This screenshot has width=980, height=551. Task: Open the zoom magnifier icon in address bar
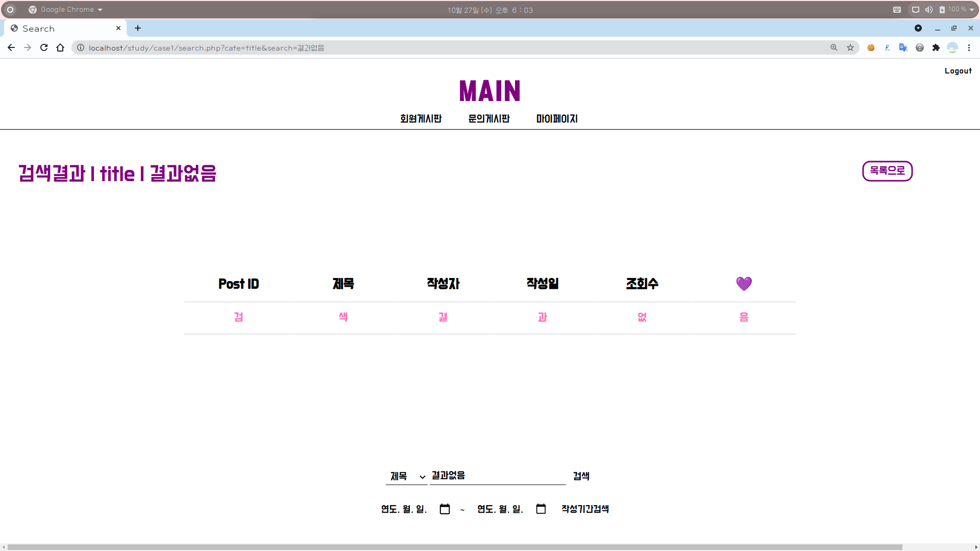point(834,47)
